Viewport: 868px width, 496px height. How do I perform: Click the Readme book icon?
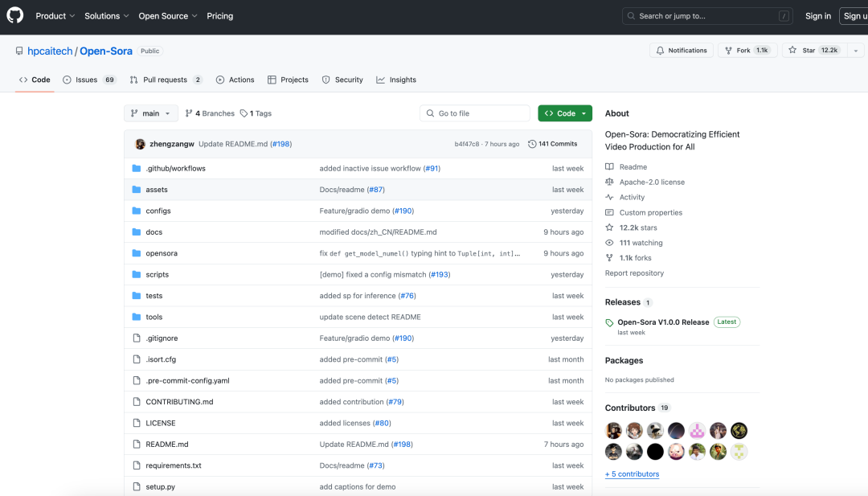click(609, 166)
